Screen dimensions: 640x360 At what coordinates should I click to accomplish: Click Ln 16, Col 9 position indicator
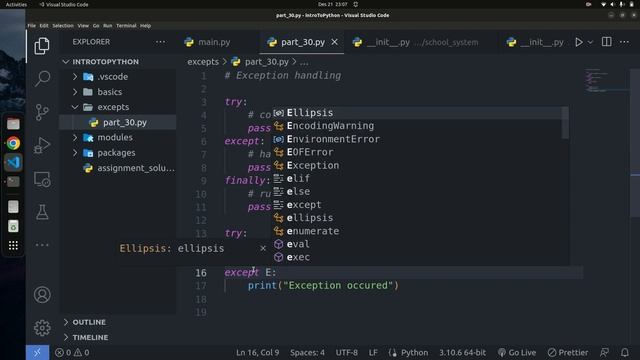click(x=258, y=352)
